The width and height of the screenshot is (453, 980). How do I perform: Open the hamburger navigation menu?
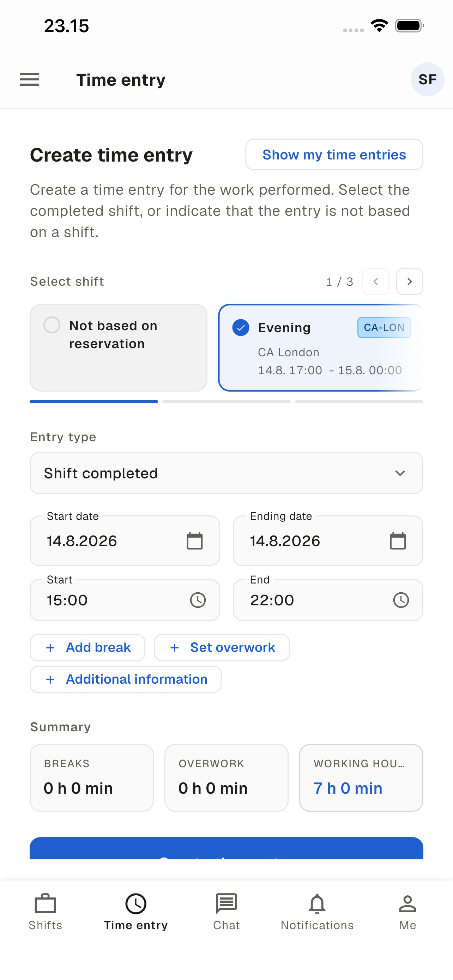(30, 79)
